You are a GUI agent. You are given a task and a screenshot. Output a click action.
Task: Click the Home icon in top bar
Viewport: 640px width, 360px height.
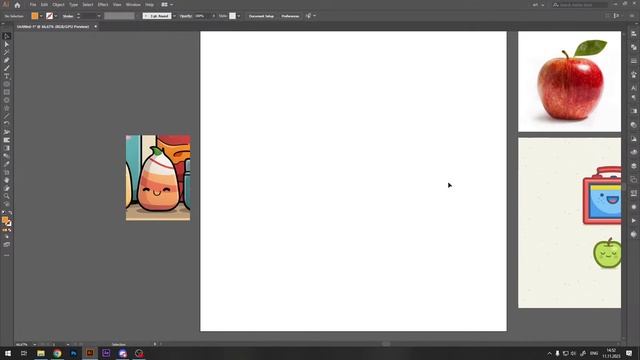(17, 5)
